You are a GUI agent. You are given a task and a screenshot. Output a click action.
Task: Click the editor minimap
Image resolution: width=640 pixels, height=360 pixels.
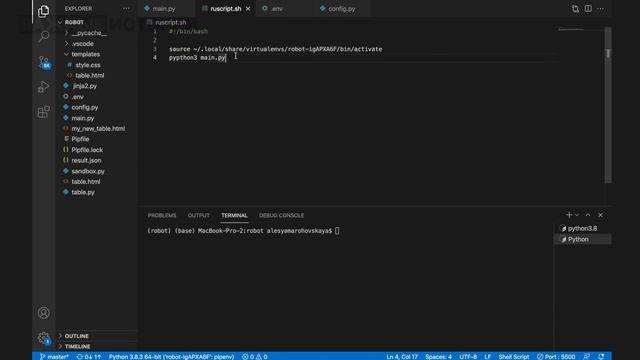[580, 29]
